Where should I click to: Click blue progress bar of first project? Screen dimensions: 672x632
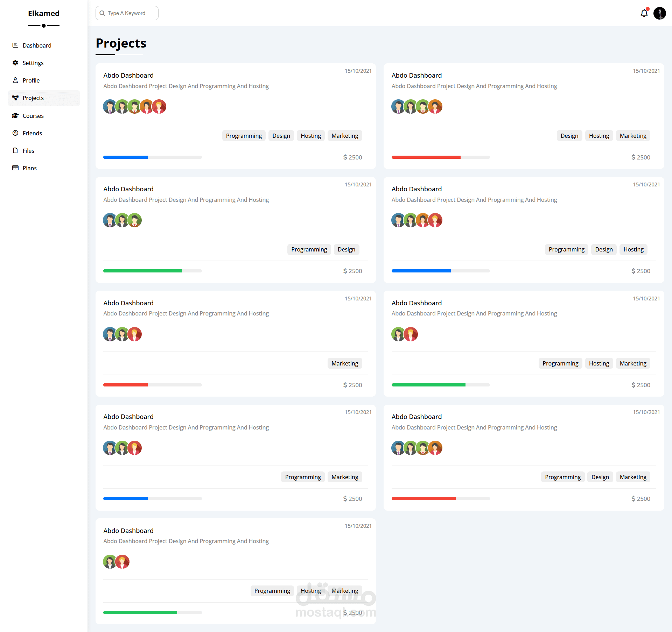click(x=125, y=157)
